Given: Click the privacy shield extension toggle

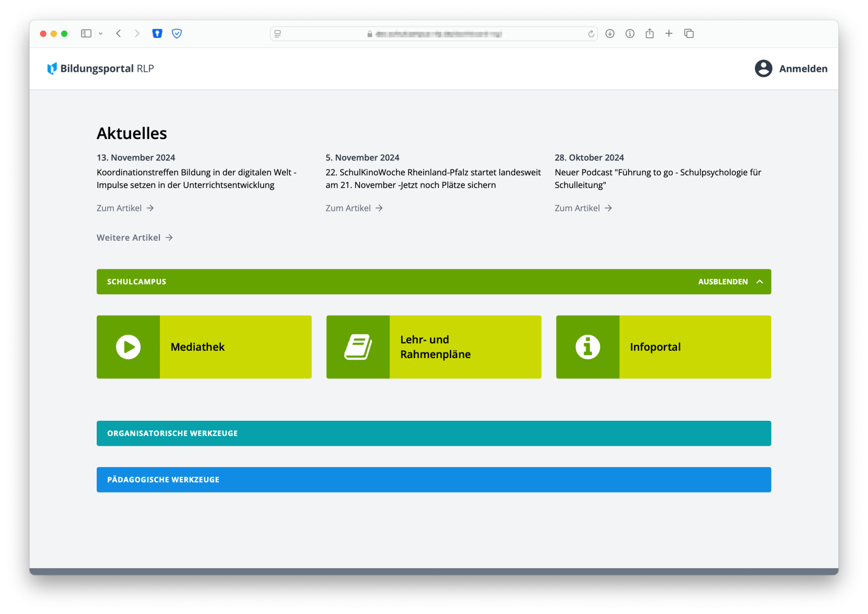Looking at the screenshot, I should [177, 33].
